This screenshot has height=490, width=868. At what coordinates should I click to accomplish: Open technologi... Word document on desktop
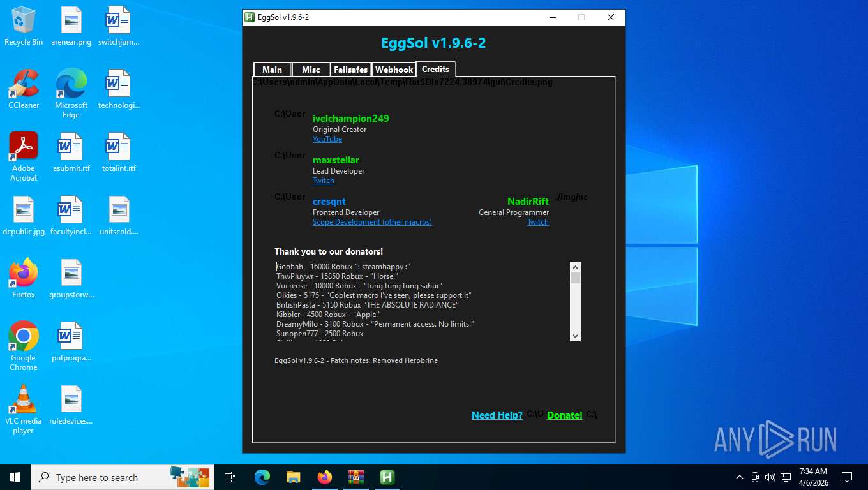tap(119, 89)
